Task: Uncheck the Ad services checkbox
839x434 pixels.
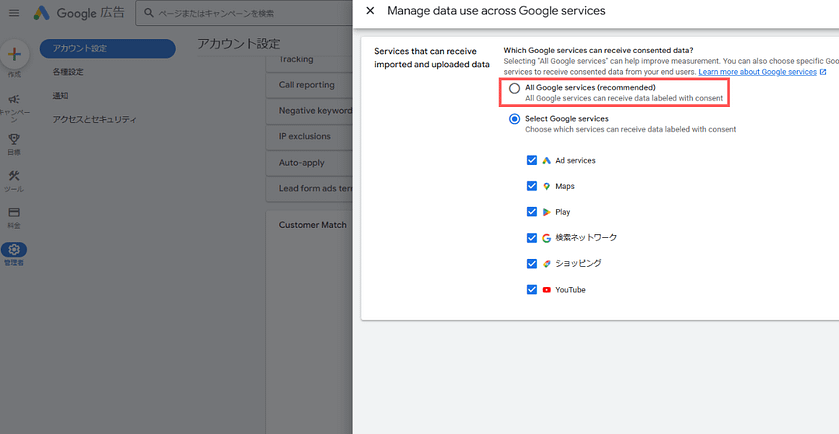Action: (531, 160)
